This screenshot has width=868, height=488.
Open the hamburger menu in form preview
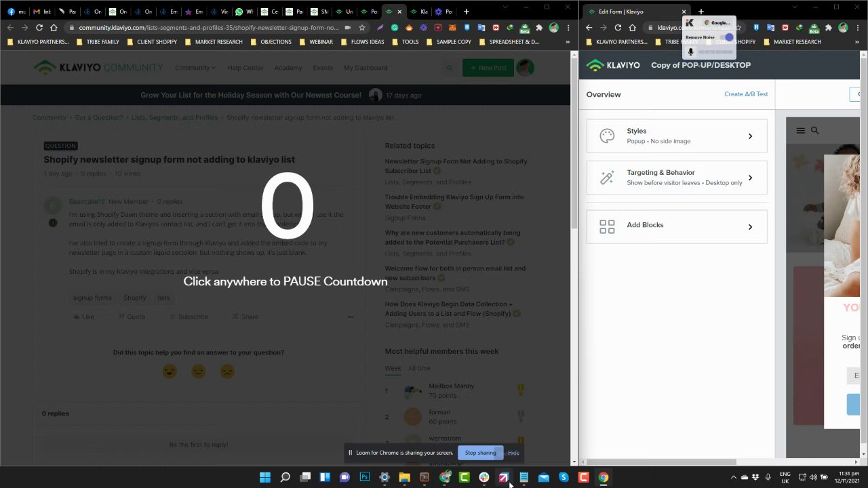801,130
